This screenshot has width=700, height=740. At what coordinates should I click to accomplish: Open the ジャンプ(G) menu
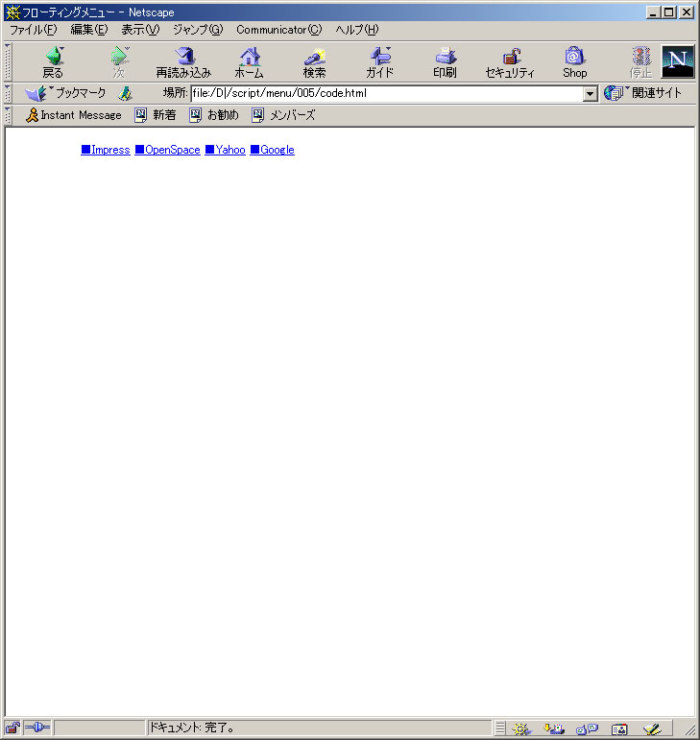pos(198,30)
